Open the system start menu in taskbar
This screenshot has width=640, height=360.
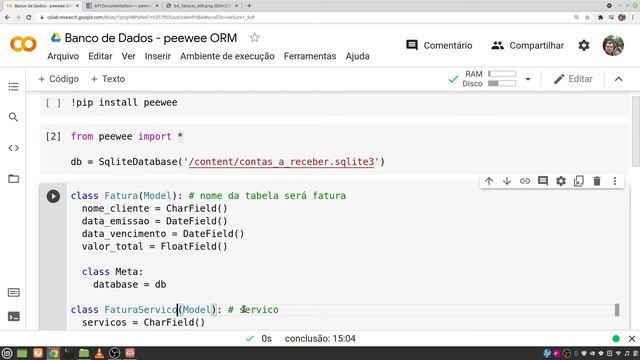coord(7,353)
